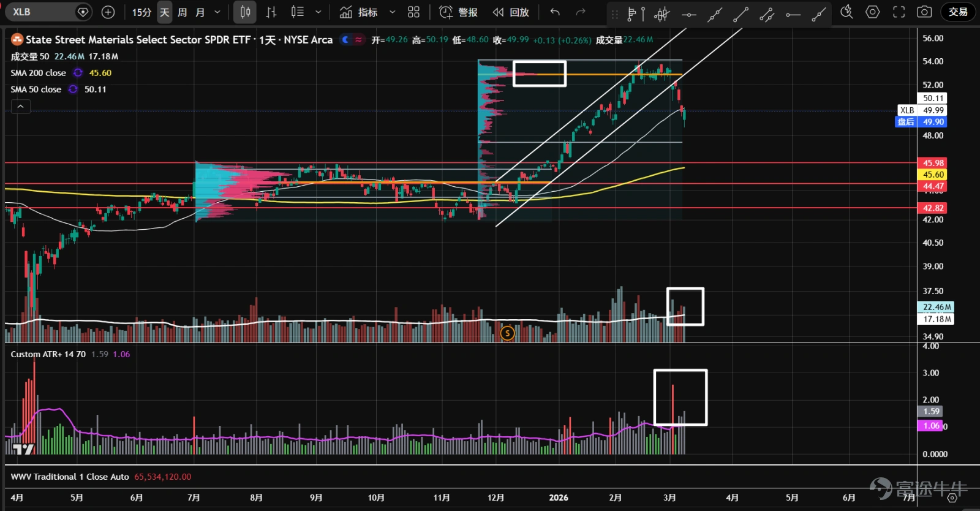
Task: Click the WWV Traditional 1 Close Auto legend
Action: (x=70, y=477)
